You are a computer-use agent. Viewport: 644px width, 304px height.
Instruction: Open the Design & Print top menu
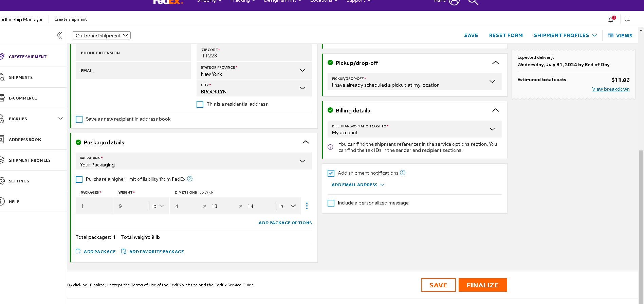point(283,1)
